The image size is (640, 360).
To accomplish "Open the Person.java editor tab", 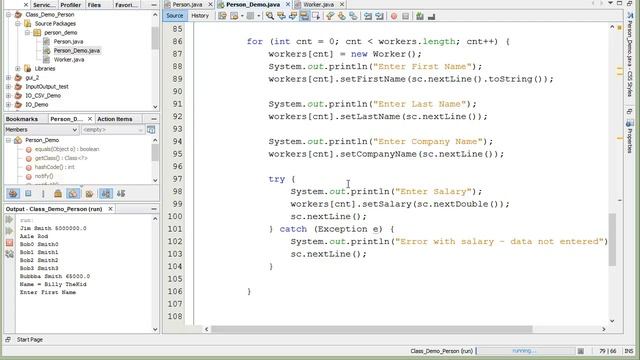I will [x=187, y=4].
